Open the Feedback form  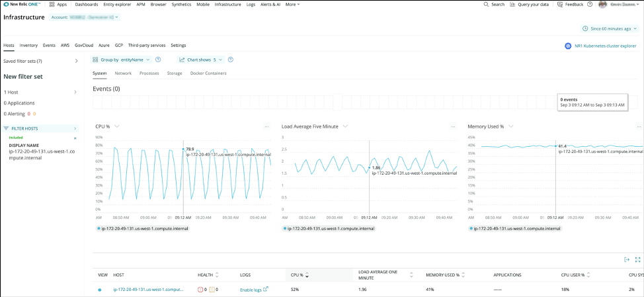[570, 5]
